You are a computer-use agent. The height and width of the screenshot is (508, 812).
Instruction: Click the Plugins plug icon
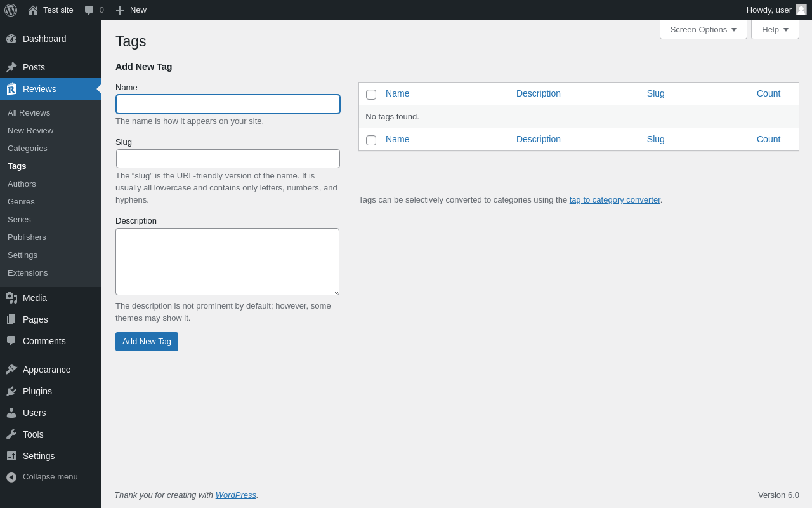pos(11,391)
